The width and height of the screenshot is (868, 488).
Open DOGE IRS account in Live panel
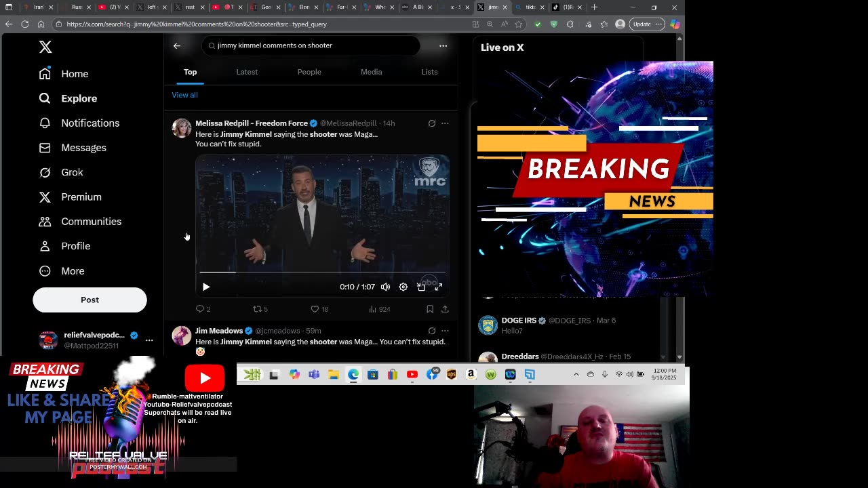[x=519, y=321]
